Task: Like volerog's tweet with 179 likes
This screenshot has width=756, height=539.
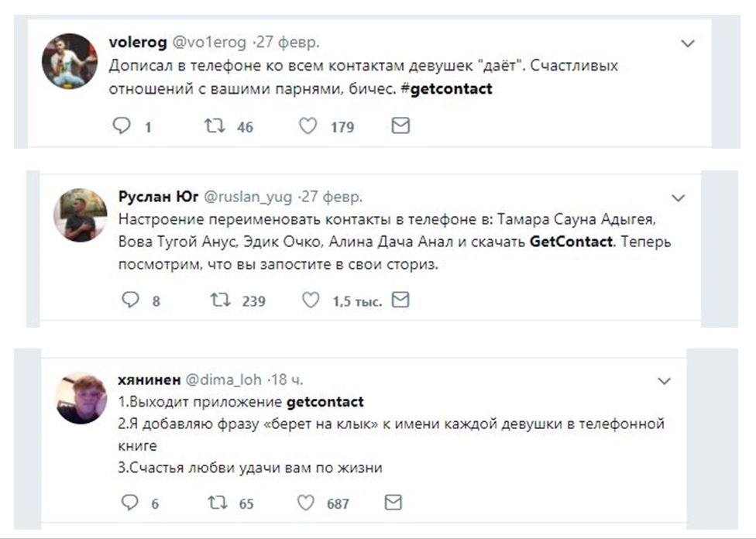Action: click(308, 125)
